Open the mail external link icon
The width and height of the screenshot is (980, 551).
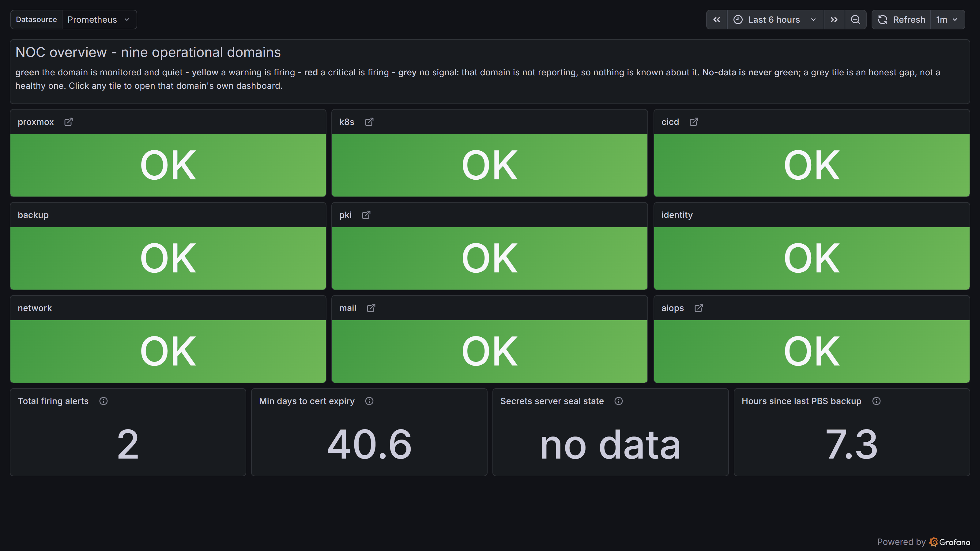[371, 308]
